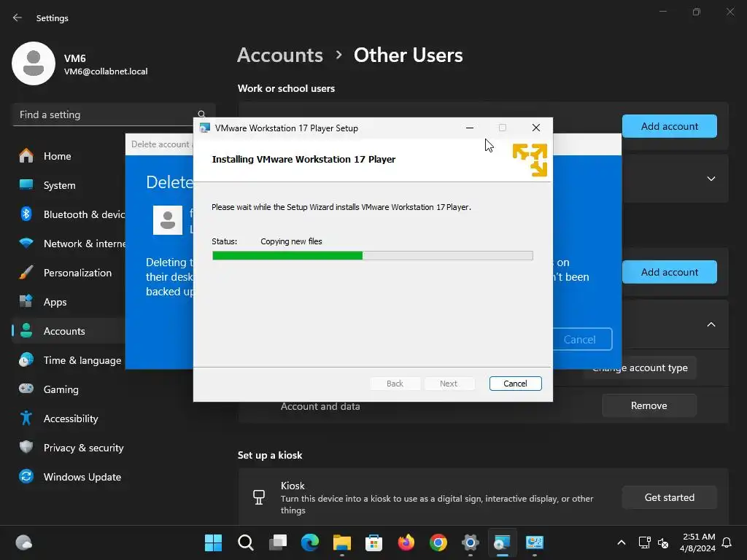Image resolution: width=747 pixels, height=560 pixels.
Task: Click the installation progress bar
Action: tap(373, 256)
